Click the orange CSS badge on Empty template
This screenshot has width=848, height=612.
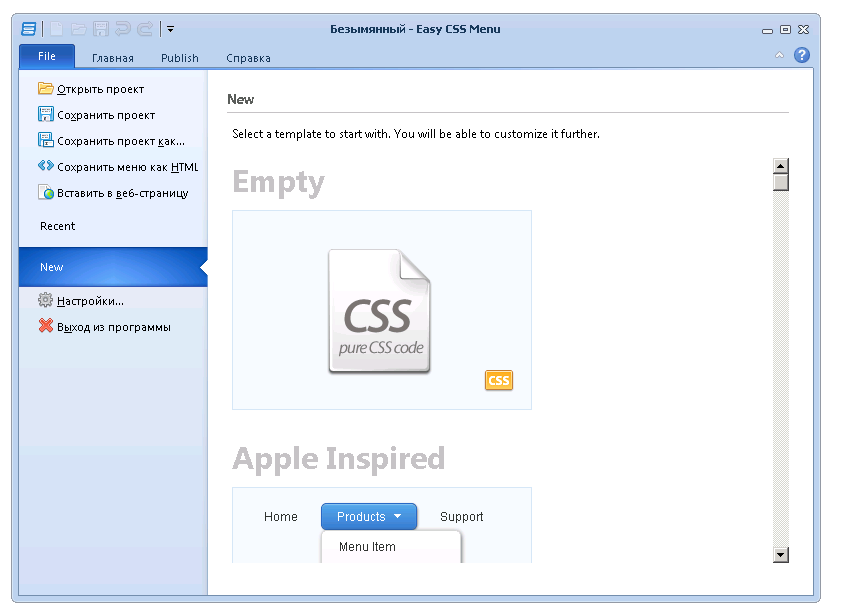(x=498, y=380)
